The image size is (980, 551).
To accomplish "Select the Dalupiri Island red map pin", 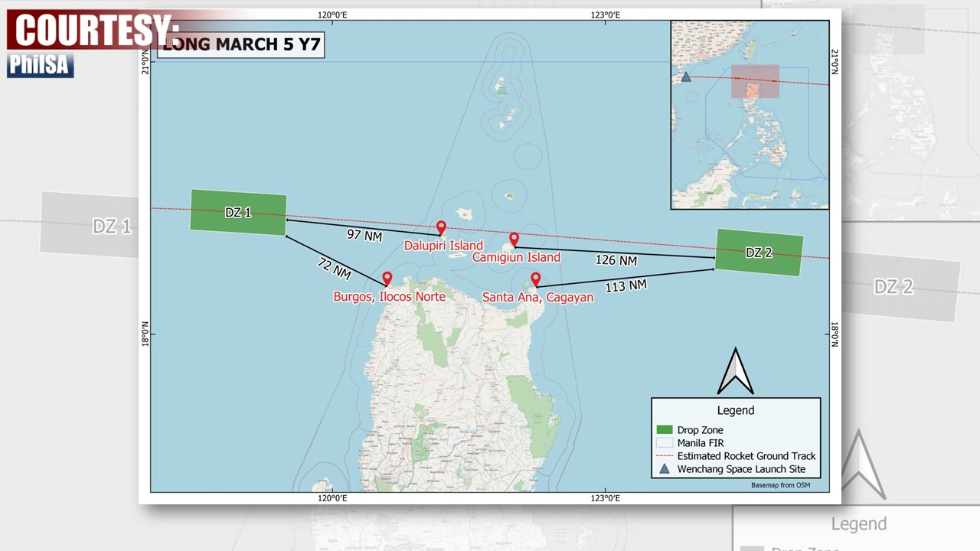I will pyautogui.click(x=441, y=227).
